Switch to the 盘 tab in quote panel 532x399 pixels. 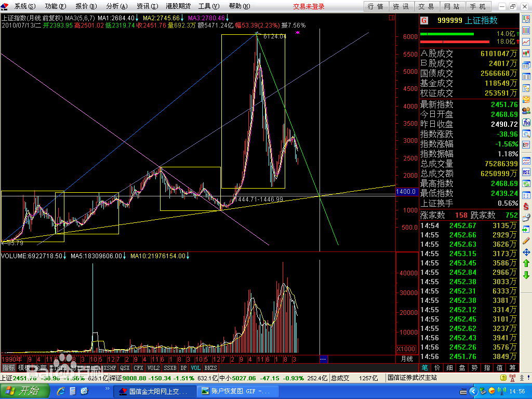[x=462, y=368]
